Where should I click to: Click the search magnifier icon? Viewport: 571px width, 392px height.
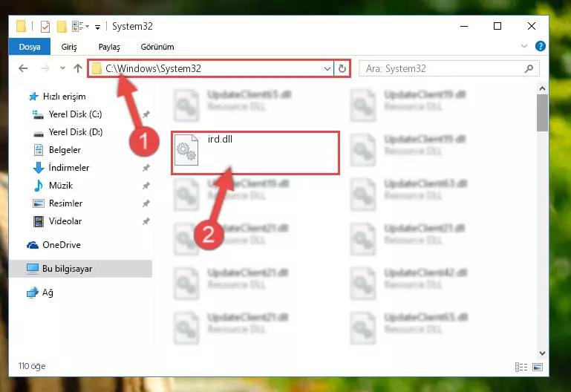[x=529, y=68]
